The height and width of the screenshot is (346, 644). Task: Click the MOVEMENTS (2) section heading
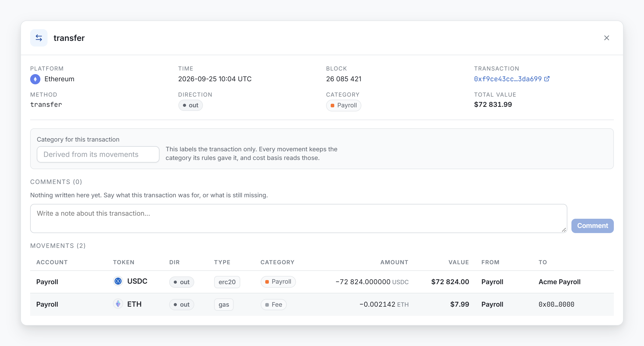tap(58, 246)
